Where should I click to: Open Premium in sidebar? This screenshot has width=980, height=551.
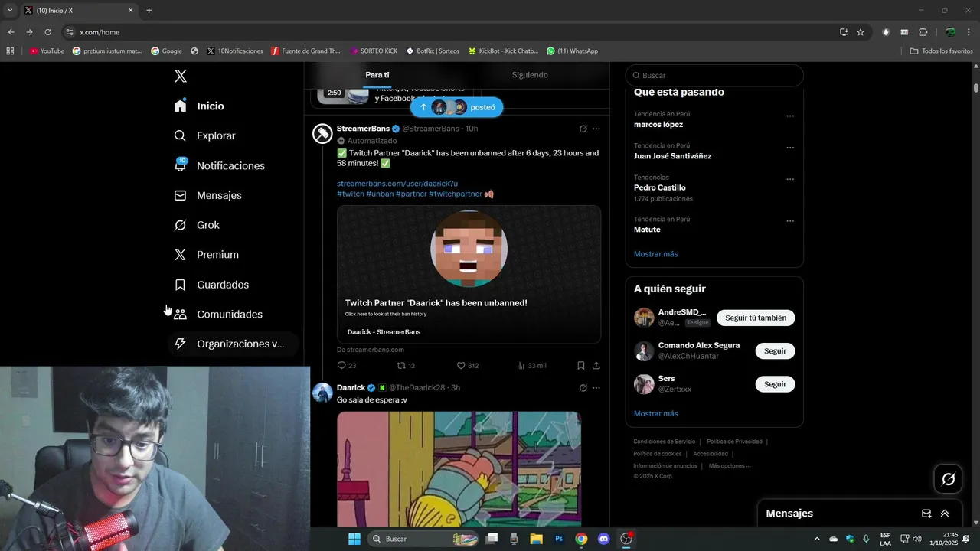pyautogui.click(x=207, y=255)
